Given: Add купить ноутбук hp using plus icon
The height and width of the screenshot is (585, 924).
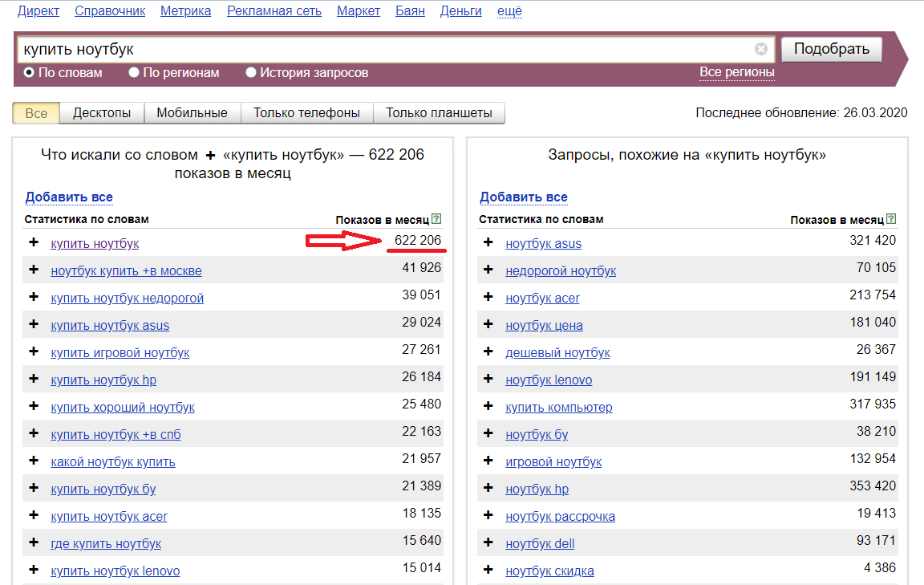Looking at the screenshot, I should [x=34, y=379].
